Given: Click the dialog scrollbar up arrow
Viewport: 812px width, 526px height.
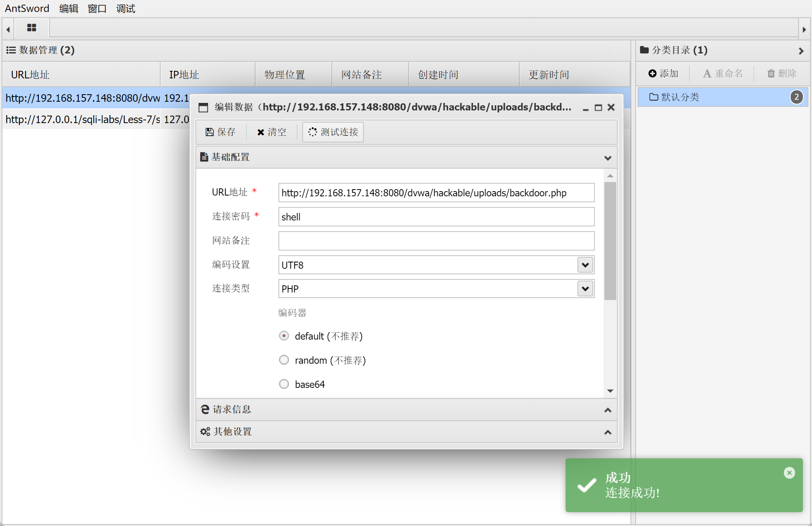Looking at the screenshot, I should click(x=610, y=176).
